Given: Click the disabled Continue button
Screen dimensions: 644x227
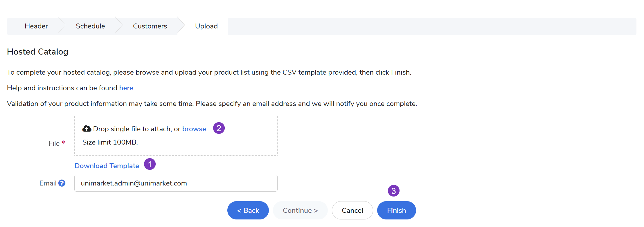Looking at the screenshot, I should 300,210.
